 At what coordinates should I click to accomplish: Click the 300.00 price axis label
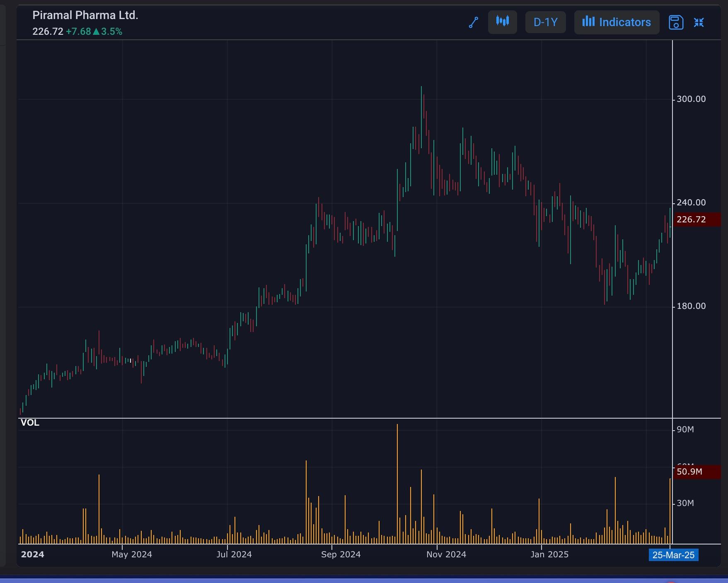691,99
